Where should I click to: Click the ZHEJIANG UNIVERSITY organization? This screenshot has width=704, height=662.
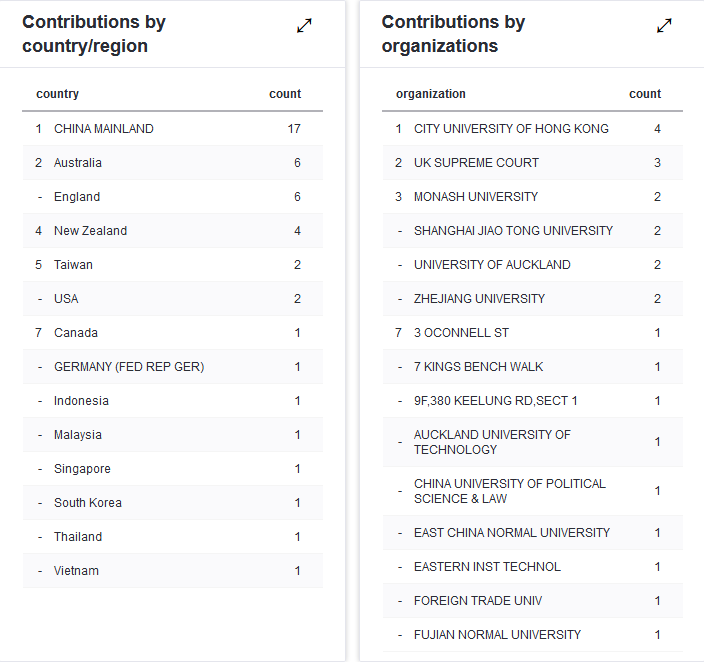[x=479, y=299]
